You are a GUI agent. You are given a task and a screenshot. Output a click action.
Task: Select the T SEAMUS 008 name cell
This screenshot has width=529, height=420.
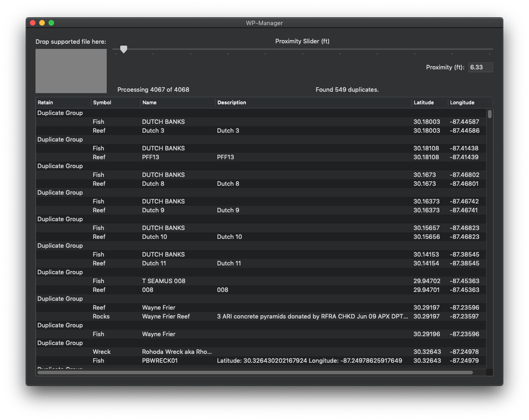coord(164,281)
